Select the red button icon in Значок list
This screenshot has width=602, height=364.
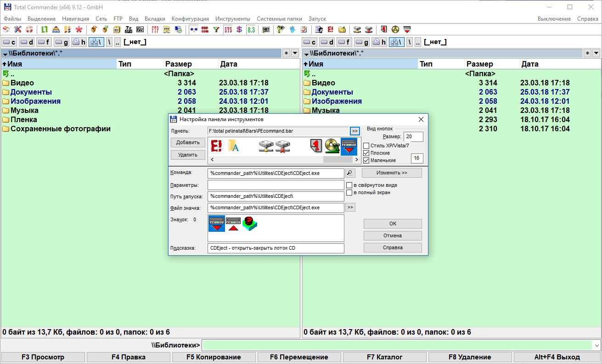point(250,224)
